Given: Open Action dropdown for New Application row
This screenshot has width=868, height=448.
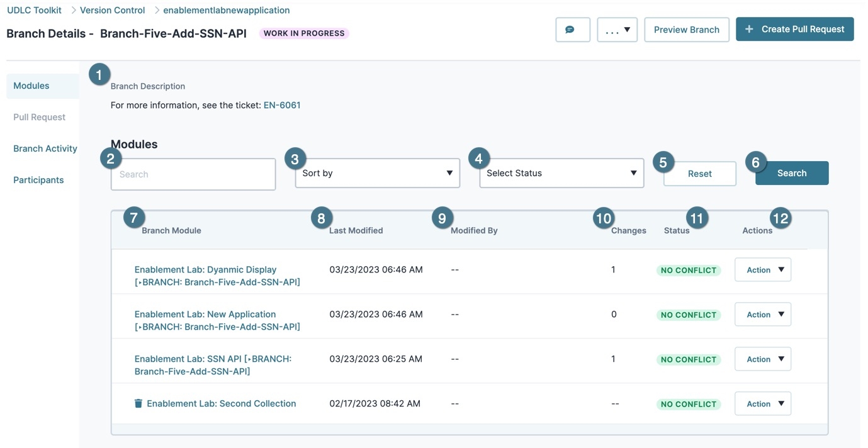Looking at the screenshot, I should coord(763,315).
